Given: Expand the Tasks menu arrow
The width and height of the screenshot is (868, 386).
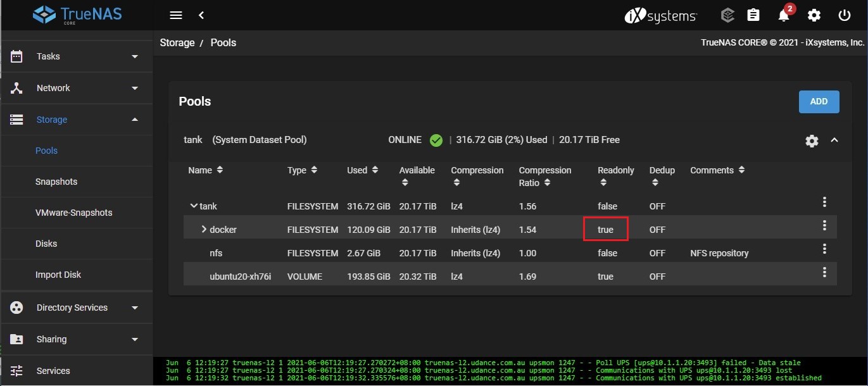Looking at the screenshot, I should pos(134,56).
